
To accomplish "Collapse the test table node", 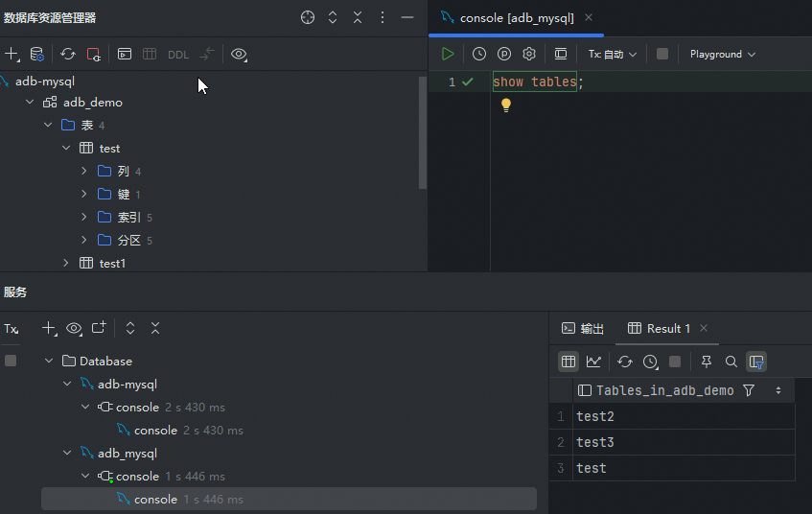I will coord(66,148).
